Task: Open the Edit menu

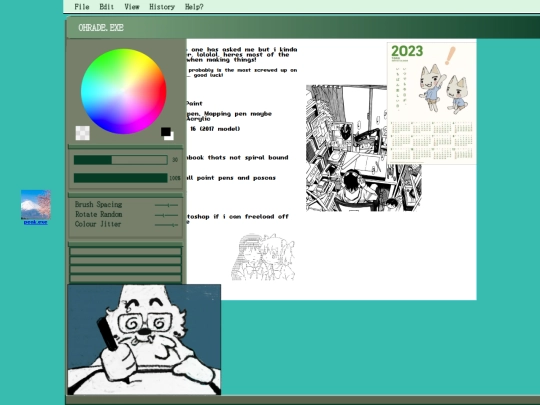Action: pos(106,7)
